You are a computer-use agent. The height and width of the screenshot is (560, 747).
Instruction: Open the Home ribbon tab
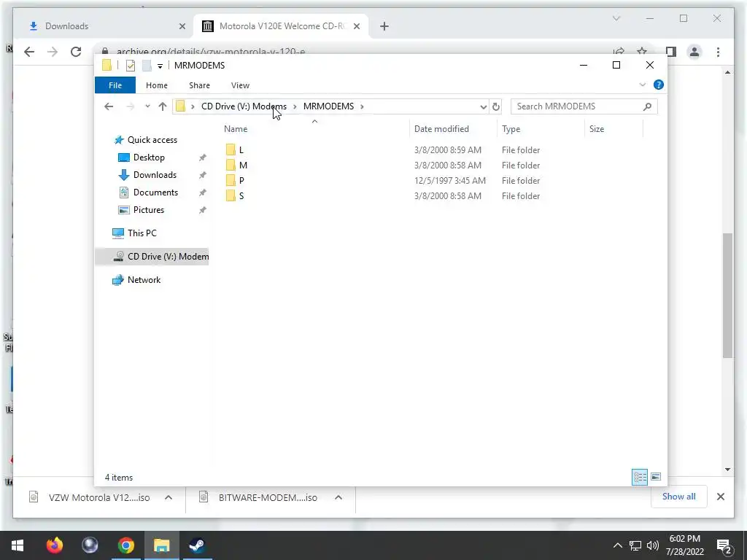coord(157,85)
